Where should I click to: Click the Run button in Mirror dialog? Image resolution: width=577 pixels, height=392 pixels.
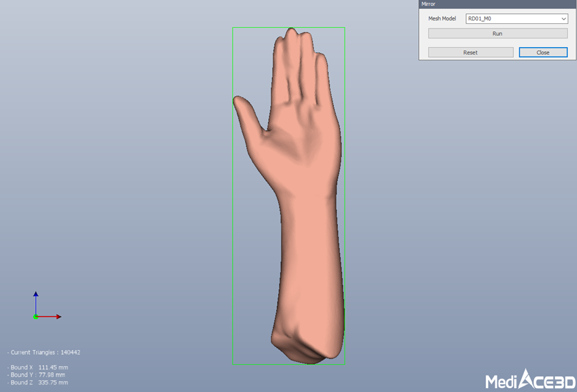pyautogui.click(x=497, y=33)
